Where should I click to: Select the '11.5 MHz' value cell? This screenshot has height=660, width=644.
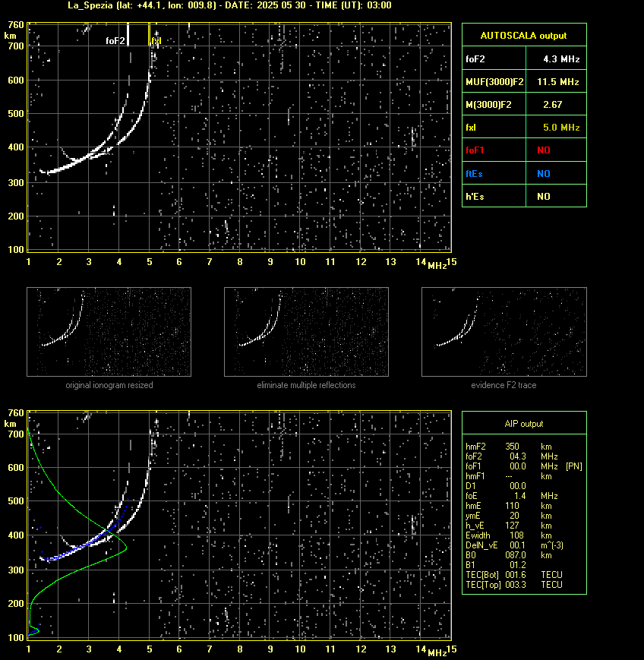(x=557, y=82)
